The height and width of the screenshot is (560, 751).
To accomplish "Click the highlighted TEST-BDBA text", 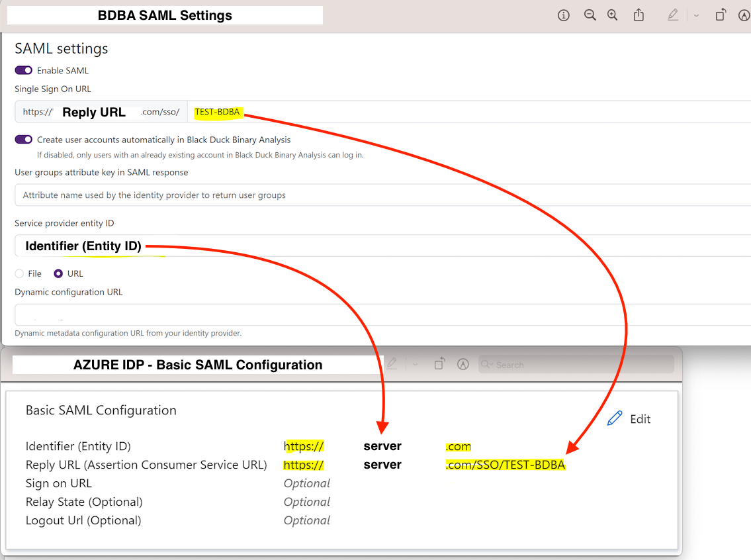I will pyautogui.click(x=218, y=112).
